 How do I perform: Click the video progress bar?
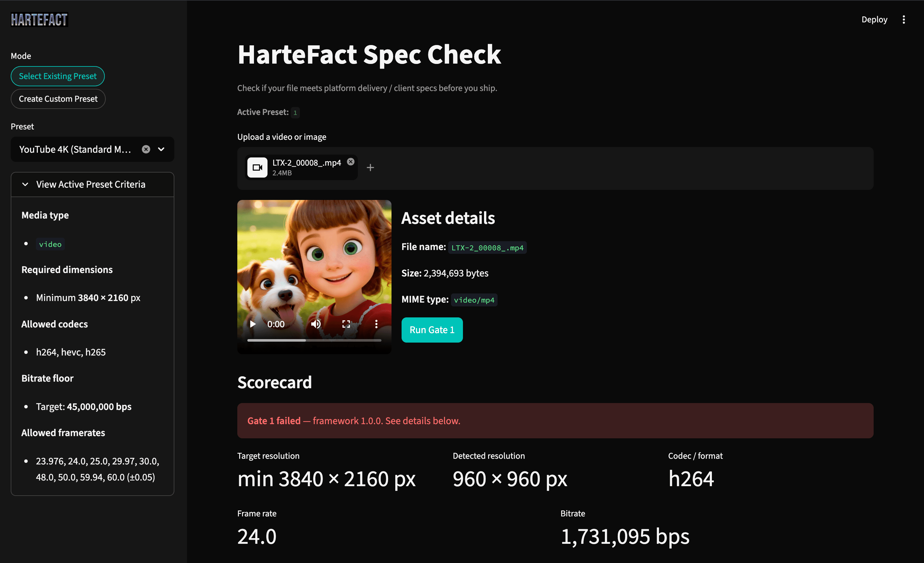[x=314, y=340]
